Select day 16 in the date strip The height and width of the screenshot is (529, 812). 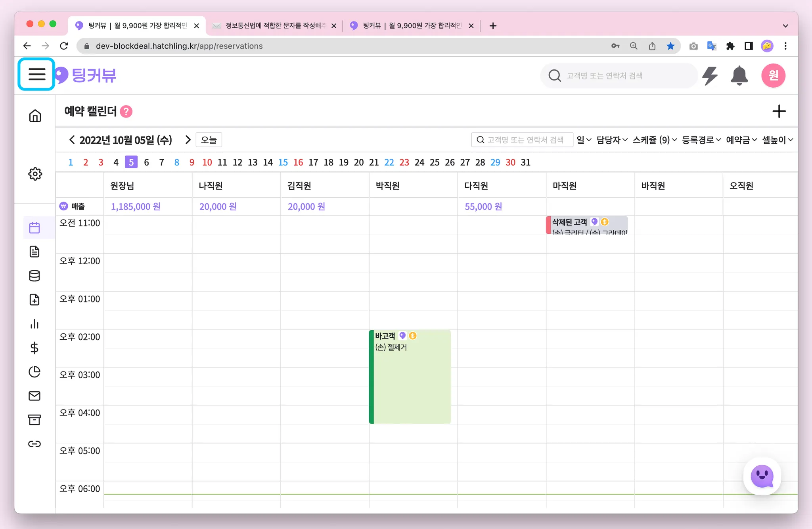pyautogui.click(x=298, y=162)
